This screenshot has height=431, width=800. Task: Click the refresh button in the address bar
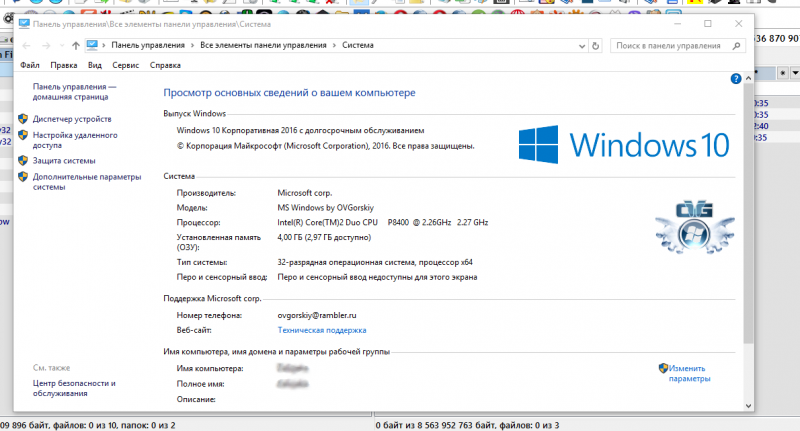tap(595, 46)
